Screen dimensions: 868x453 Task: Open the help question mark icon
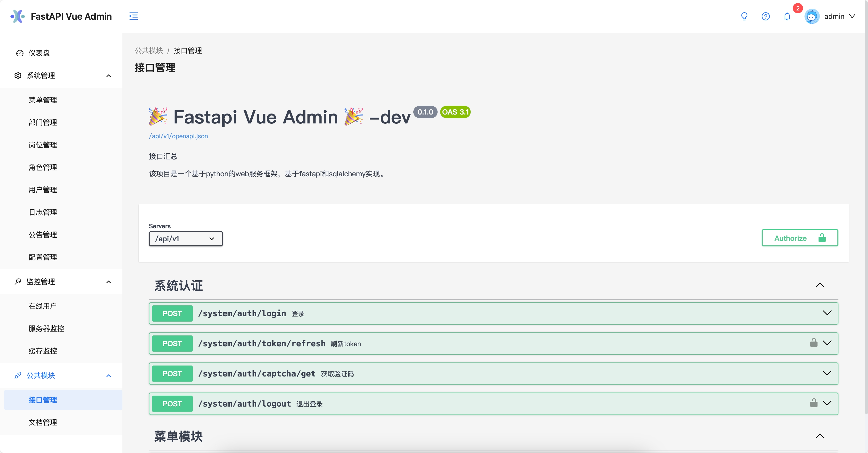click(765, 16)
